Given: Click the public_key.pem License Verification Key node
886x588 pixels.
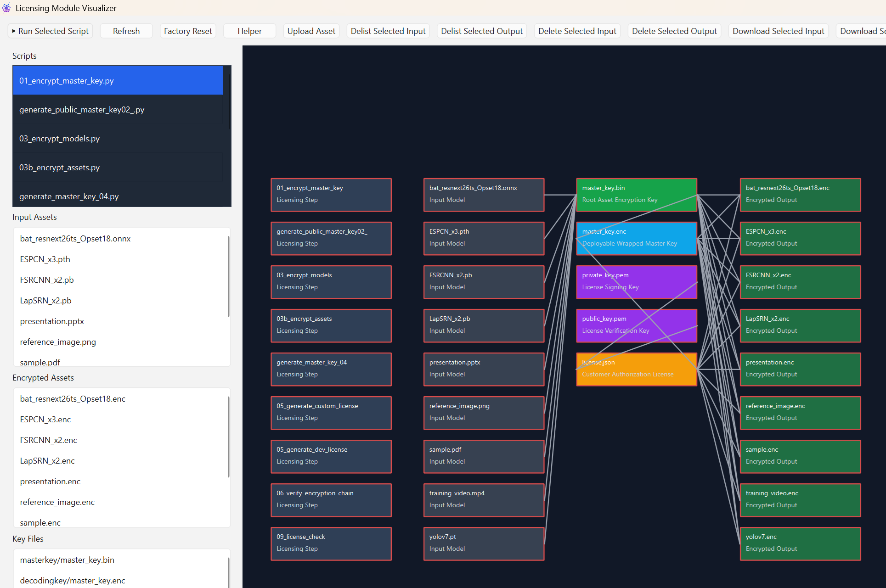Looking at the screenshot, I should click(x=637, y=325).
